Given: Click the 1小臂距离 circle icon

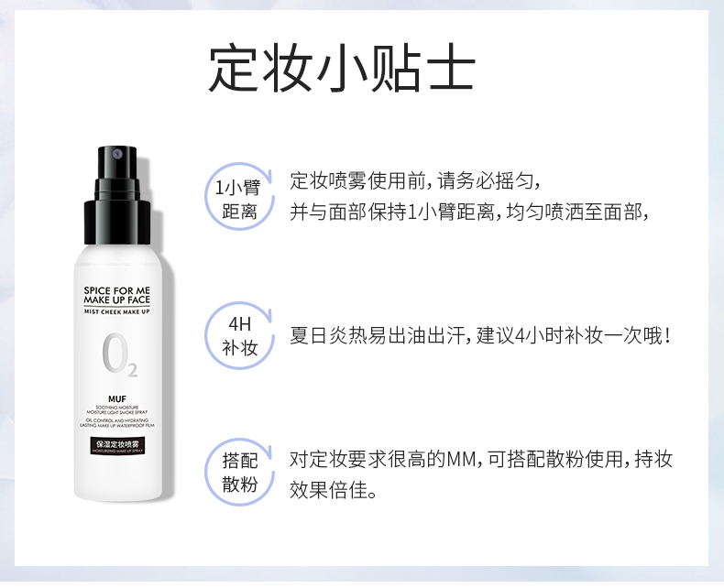Looking at the screenshot, I should click(x=239, y=198).
